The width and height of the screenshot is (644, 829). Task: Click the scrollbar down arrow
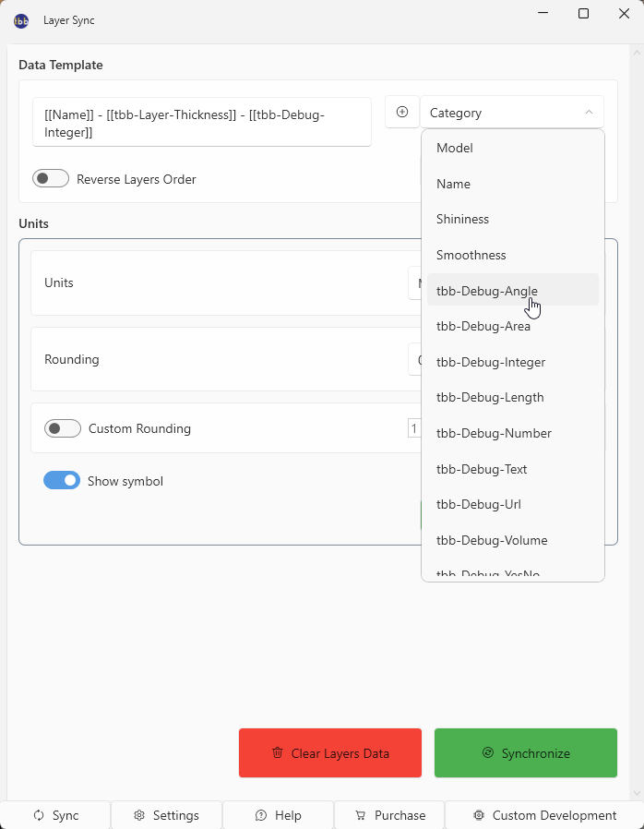(637, 793)
